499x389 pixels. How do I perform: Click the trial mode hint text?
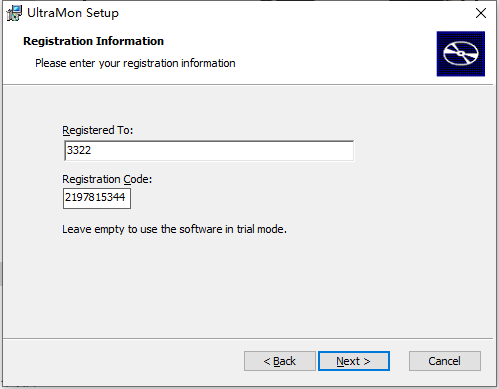[174, 229]
